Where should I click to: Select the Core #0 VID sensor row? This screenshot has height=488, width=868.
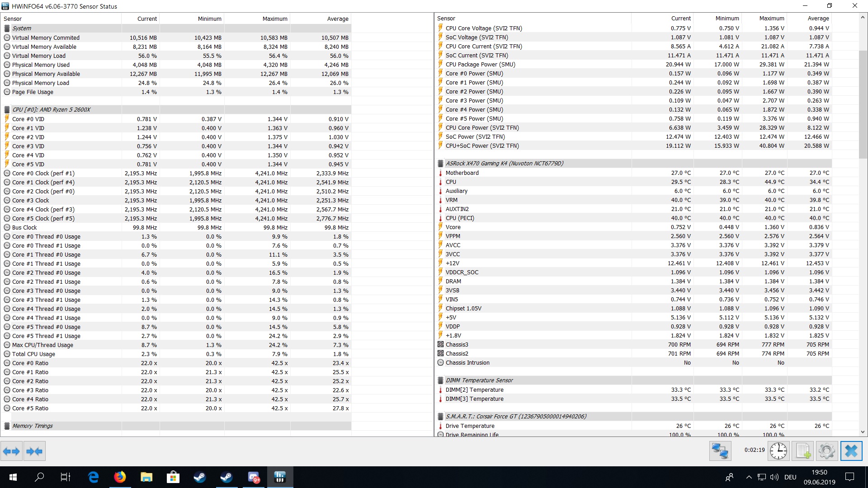28,119
